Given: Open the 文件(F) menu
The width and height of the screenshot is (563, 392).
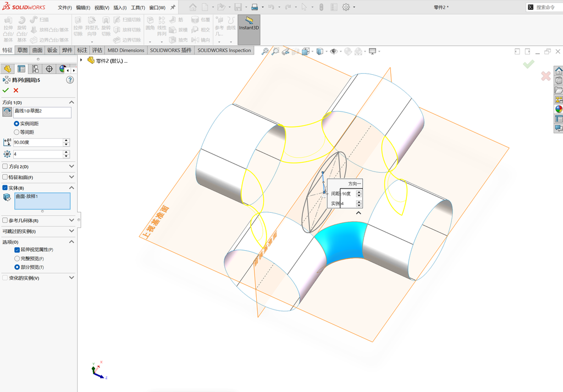Looking at the screenshot, I should point(65,8).
